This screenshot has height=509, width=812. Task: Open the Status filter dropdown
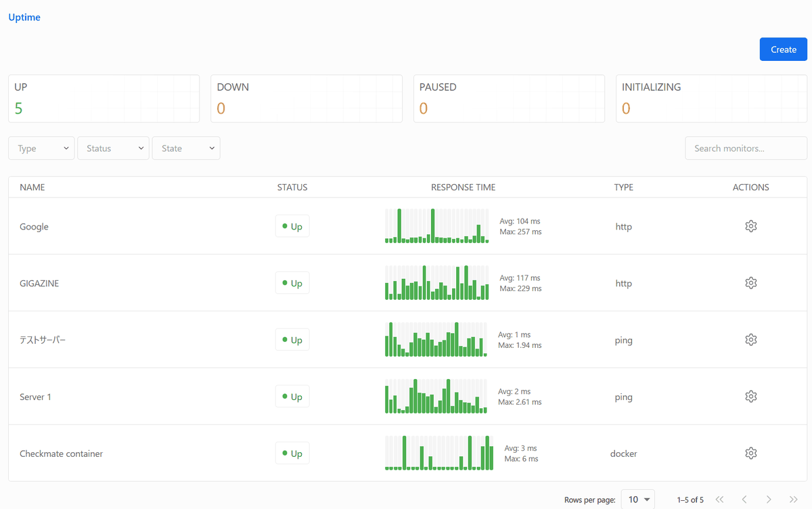(113, 148)
